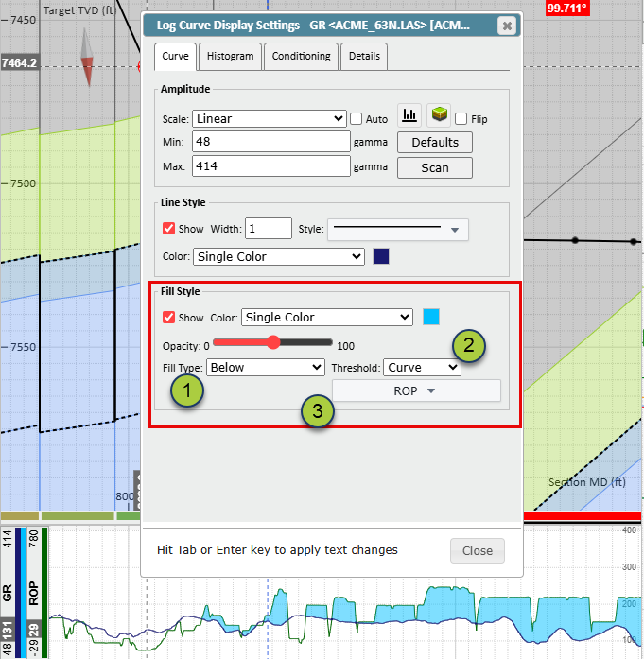Click the GR curve header label
644x659 pixels.
tap(8, 593)
